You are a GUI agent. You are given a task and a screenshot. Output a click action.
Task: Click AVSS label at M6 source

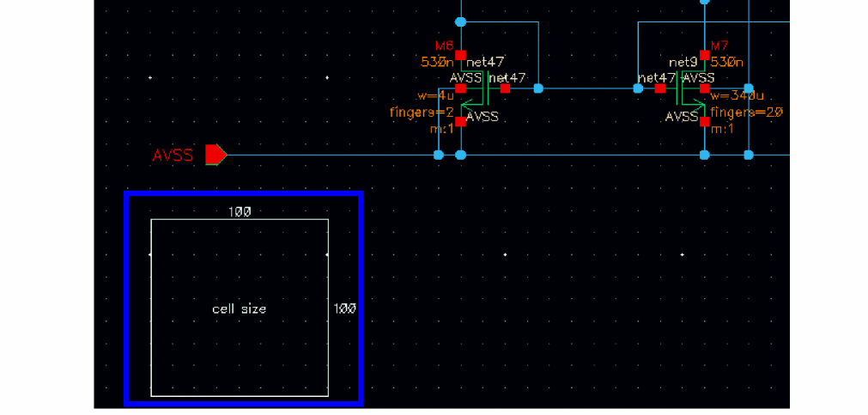(483, 117)
